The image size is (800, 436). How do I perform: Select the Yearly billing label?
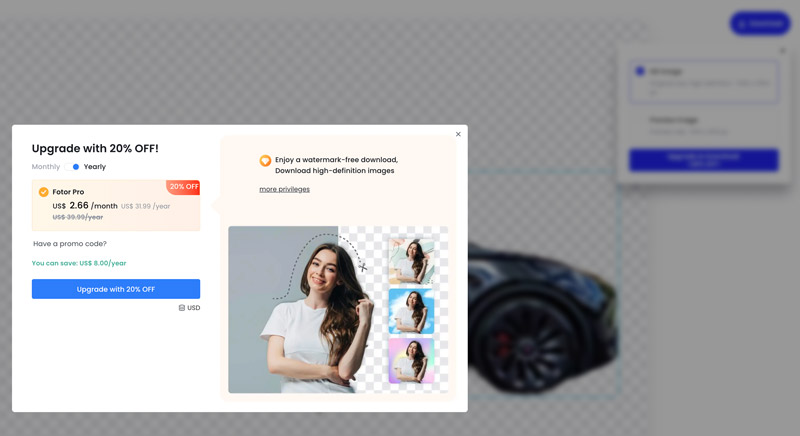coord(95,167)
